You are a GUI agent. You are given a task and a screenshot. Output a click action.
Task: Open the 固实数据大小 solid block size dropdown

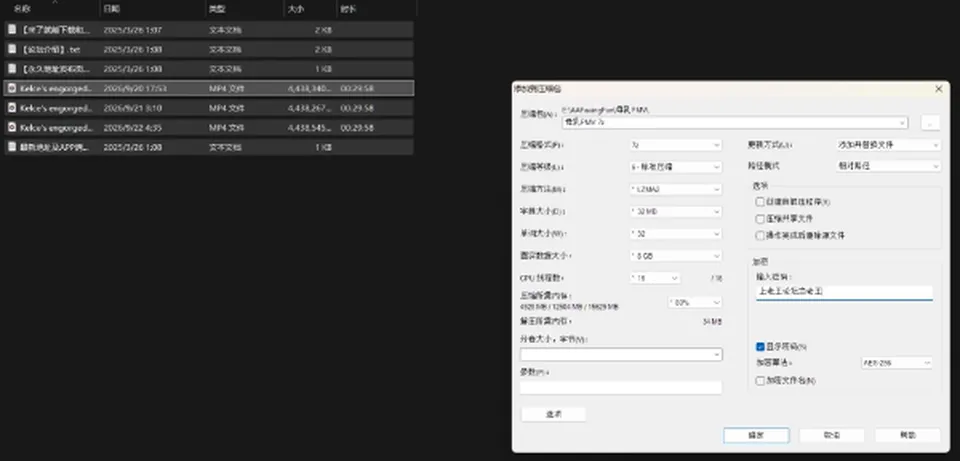click(x=676, y=256)
